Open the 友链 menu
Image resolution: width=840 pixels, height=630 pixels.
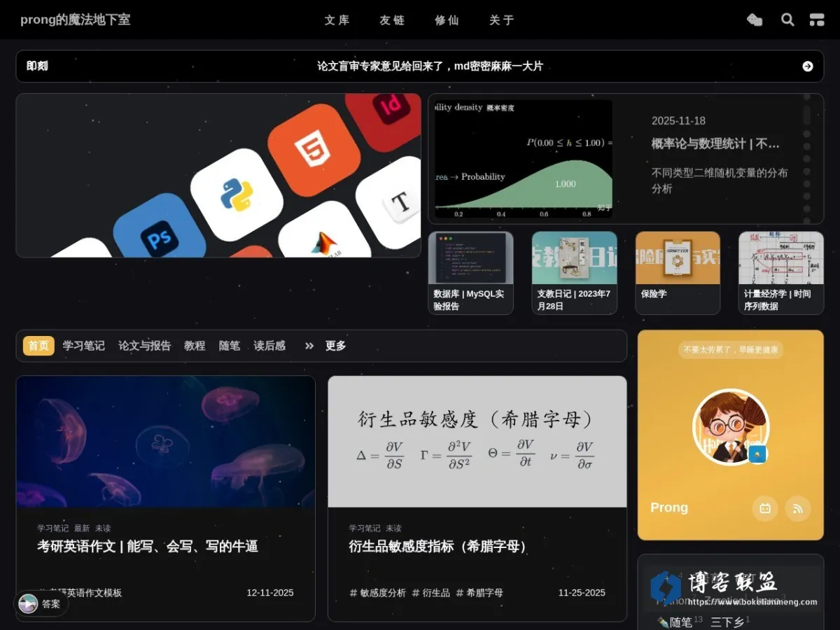(x=392, y=20)
